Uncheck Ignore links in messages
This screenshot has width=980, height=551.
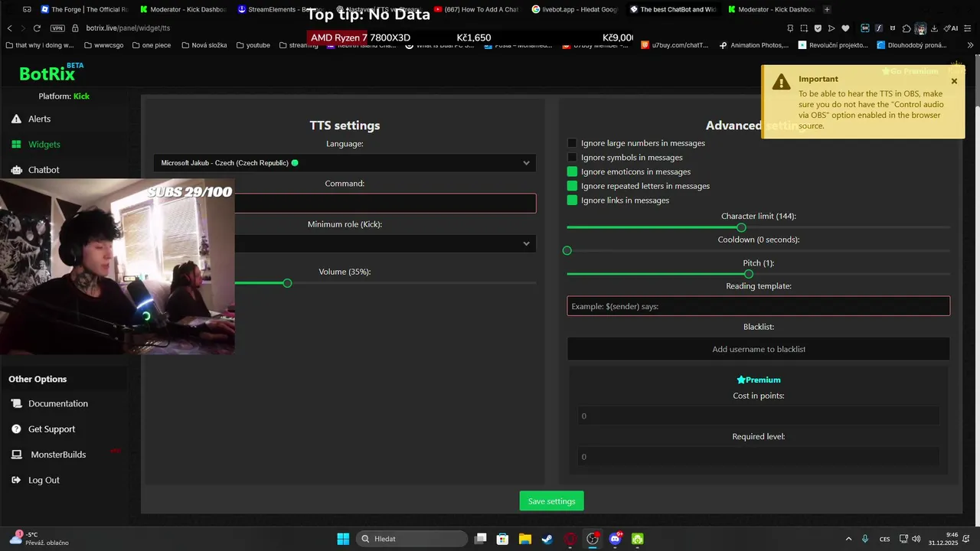click(572, 201)
